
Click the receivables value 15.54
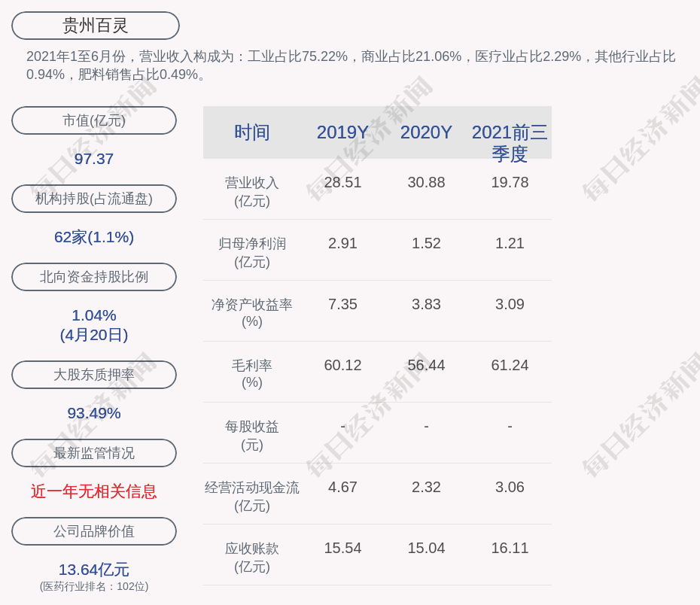(x=342, y=548)
